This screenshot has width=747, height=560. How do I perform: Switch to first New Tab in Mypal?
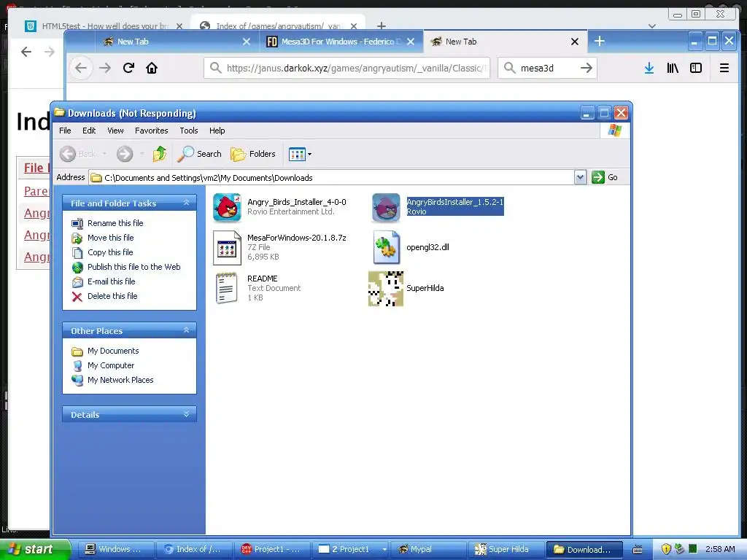(x=177, y=42)
